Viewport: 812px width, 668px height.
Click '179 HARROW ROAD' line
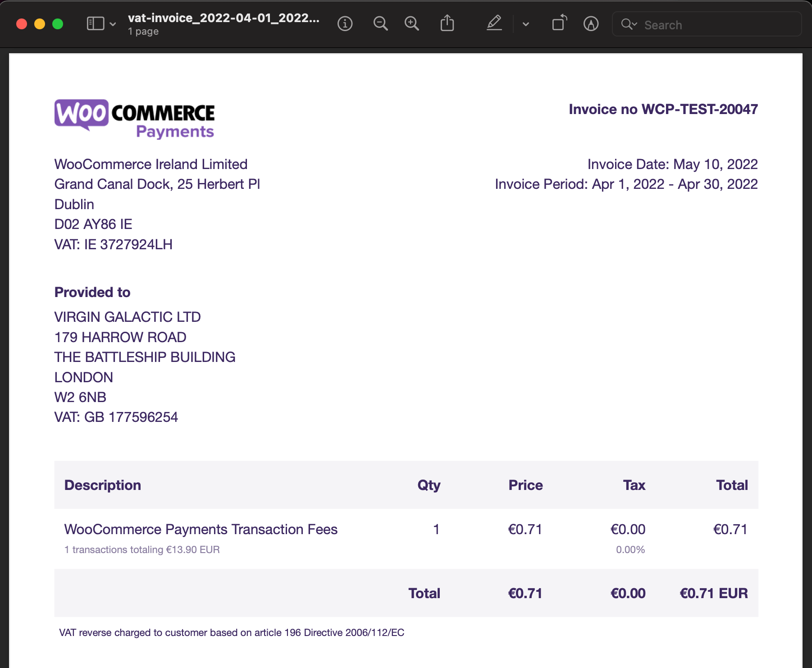click(120, 337)
